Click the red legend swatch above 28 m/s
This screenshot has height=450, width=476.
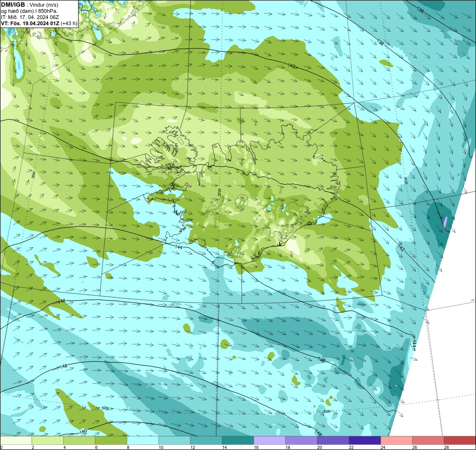point(460,440)
